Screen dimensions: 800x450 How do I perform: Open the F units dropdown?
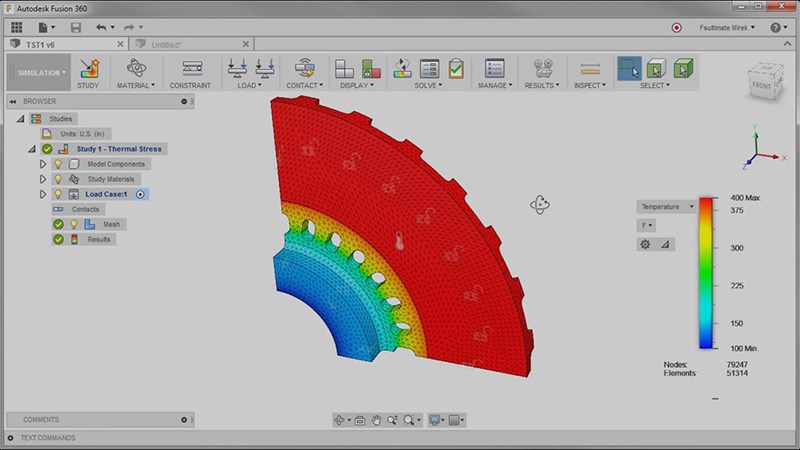point(646,225)
